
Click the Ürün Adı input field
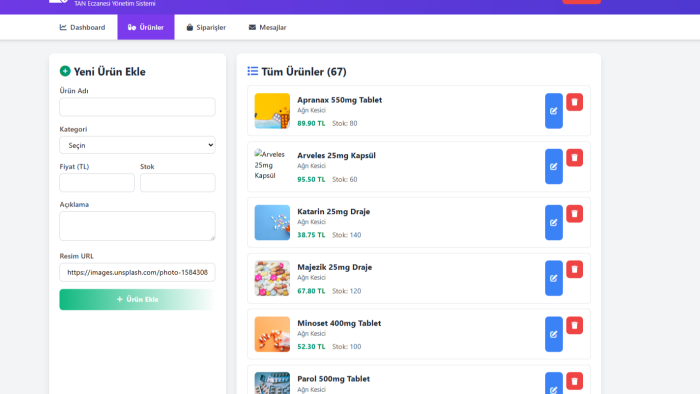click(137, 107)
